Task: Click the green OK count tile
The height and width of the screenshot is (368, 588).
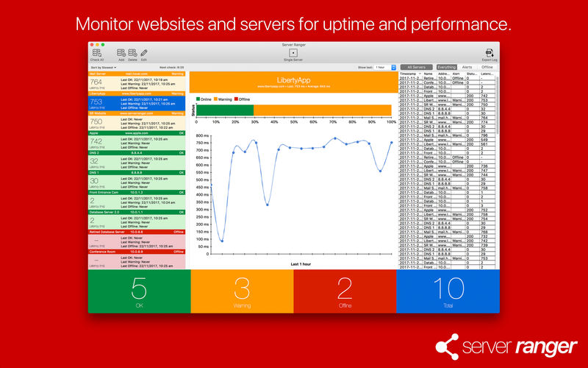Action: point(139,291)
